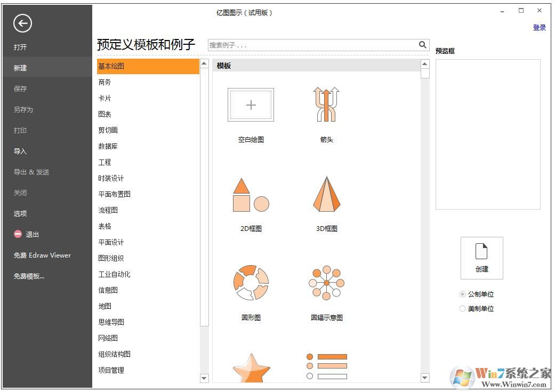The width and height of the screenshot is (555, 392).
Task: Select the 空白绘图 blank drawing template
Action: 251,105
